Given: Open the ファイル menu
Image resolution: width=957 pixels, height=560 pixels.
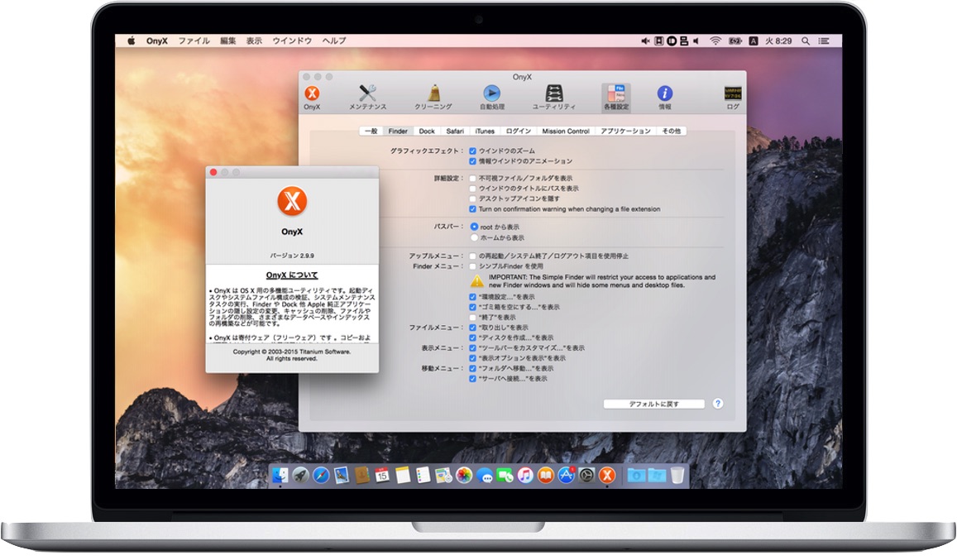Looking at the screenshot, I should [194, 41].
